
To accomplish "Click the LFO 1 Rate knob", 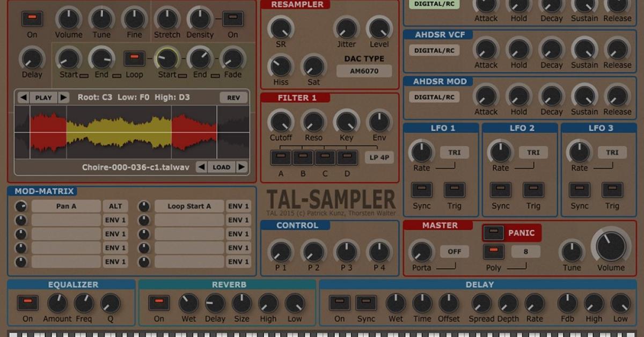I will click(421, 152).
